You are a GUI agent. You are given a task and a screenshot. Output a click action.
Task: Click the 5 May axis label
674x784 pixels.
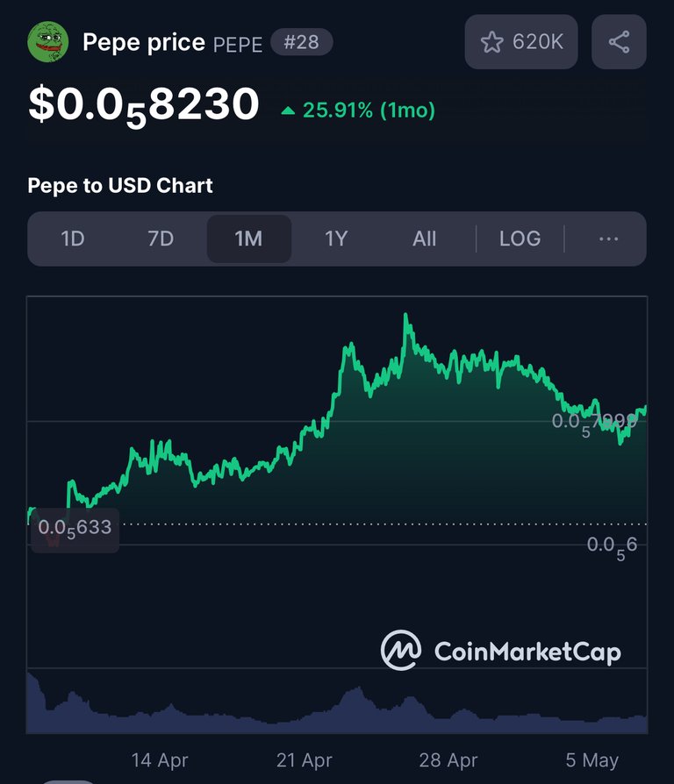(x=592, y=760)
